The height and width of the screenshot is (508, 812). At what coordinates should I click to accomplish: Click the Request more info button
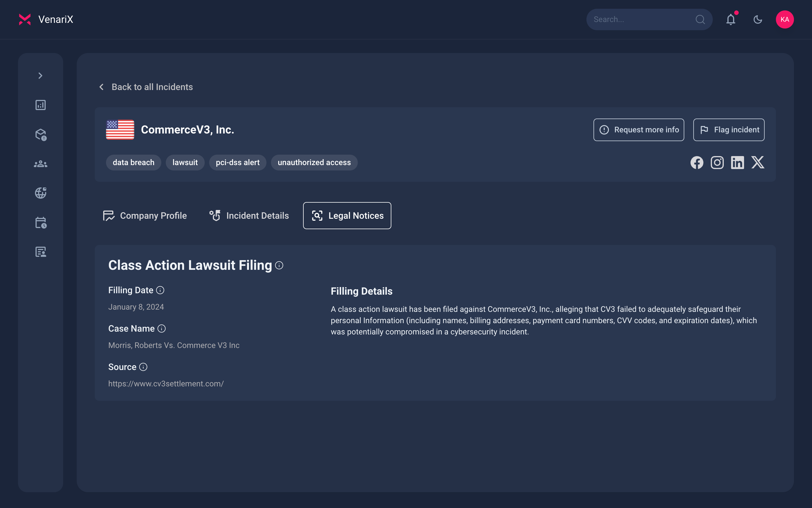[639, 130]
